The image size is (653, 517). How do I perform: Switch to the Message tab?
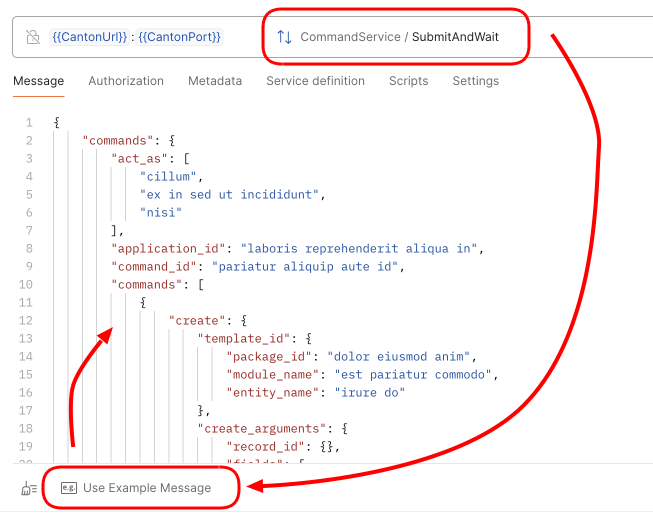(38, 81)
